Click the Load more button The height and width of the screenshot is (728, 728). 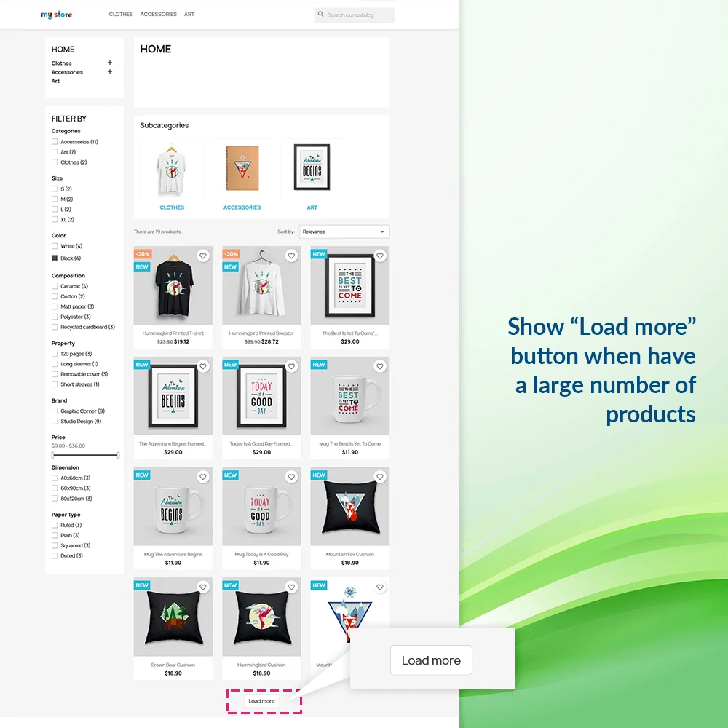click(261, 701)
